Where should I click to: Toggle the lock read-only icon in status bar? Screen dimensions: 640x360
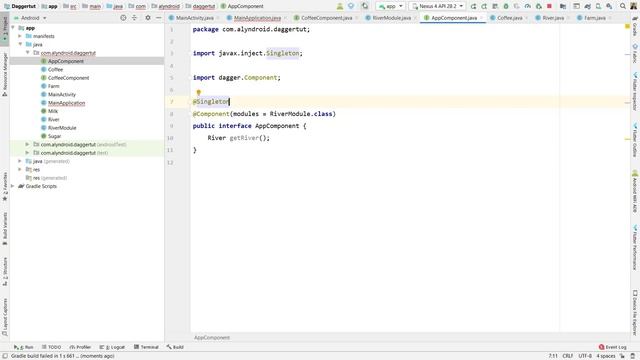(x=623, y=356)
